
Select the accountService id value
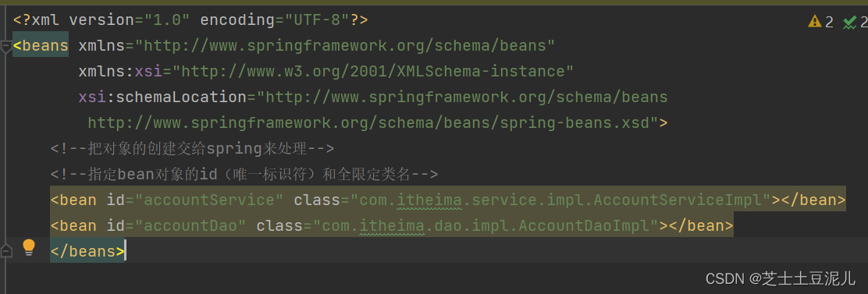click(208, 200)
